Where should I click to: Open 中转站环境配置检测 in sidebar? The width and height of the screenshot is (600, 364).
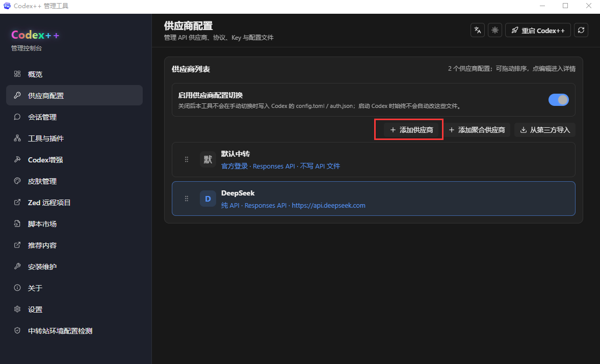(74, 331)
